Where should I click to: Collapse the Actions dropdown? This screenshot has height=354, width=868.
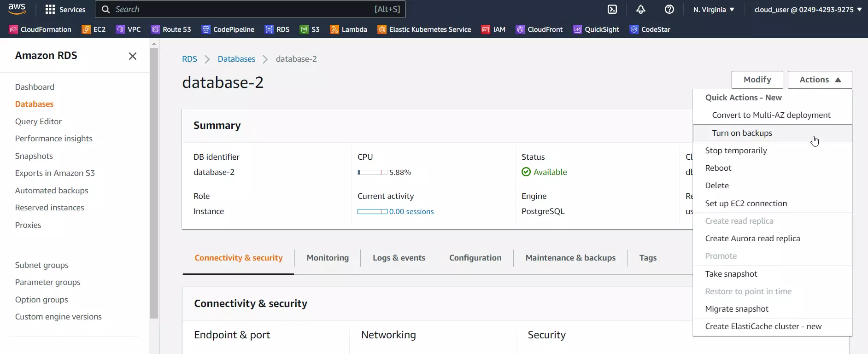[x=820, y=80]
